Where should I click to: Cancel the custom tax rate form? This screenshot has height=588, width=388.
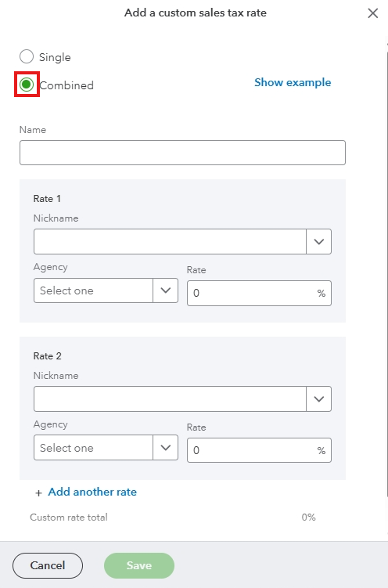pyautogui.click(x=48, y=565)
